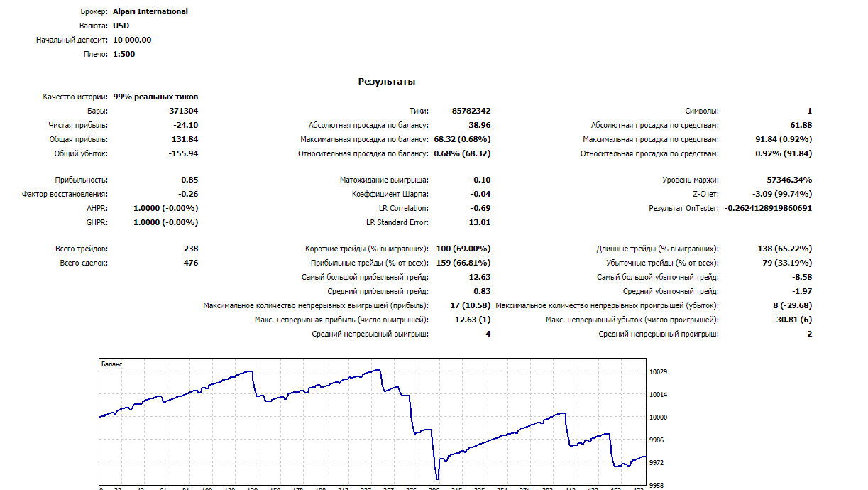Click the 10014 chart axis label
868x490 pixels.
pos(658,395)
